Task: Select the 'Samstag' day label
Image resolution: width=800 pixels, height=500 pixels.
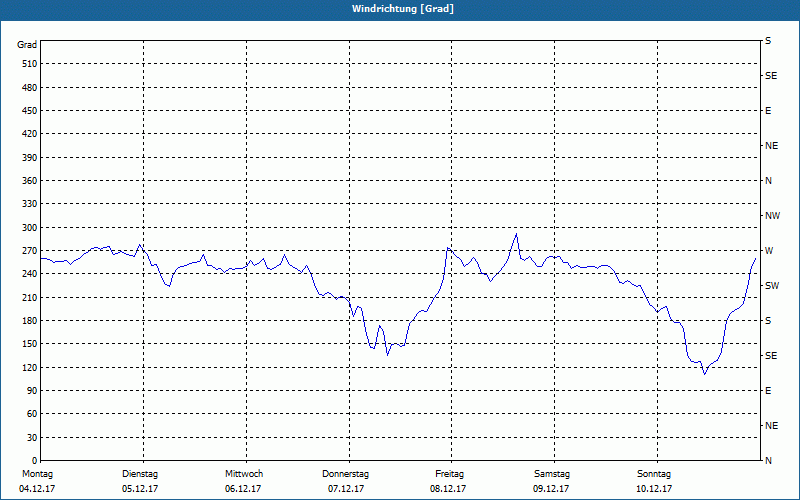Action: pos(552,474)
